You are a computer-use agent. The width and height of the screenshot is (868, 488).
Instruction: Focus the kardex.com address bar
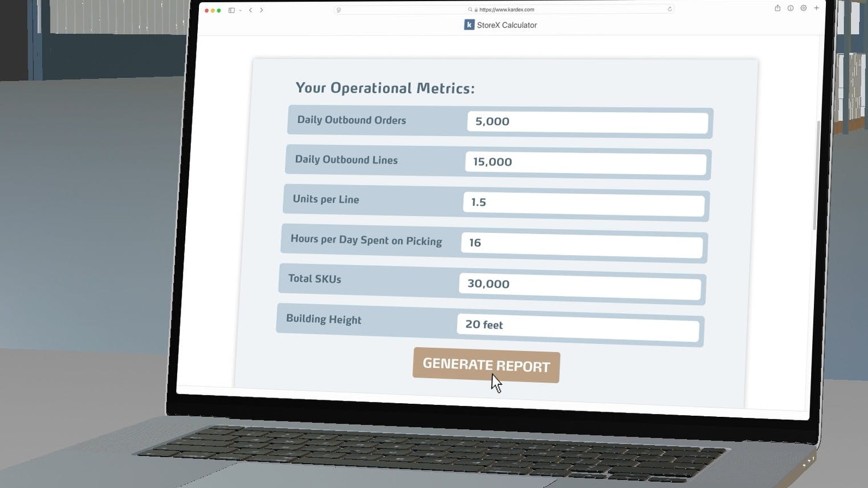pyautogui.click(x=506, y=10)
